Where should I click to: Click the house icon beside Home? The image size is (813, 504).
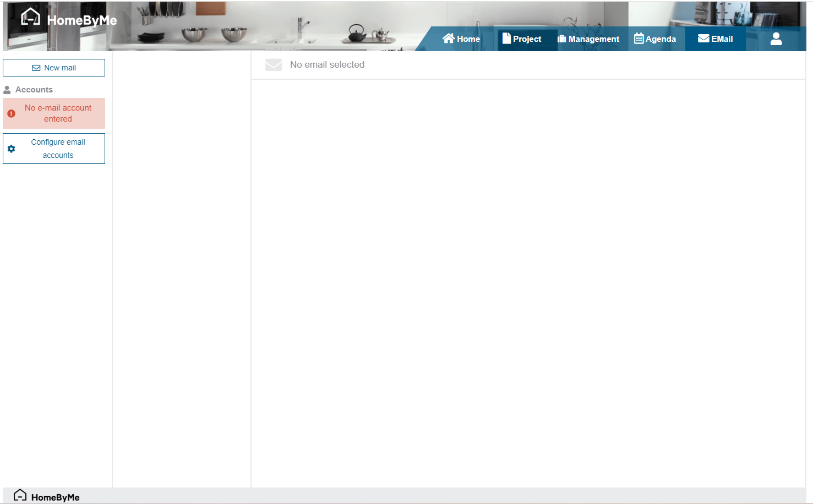449,39
